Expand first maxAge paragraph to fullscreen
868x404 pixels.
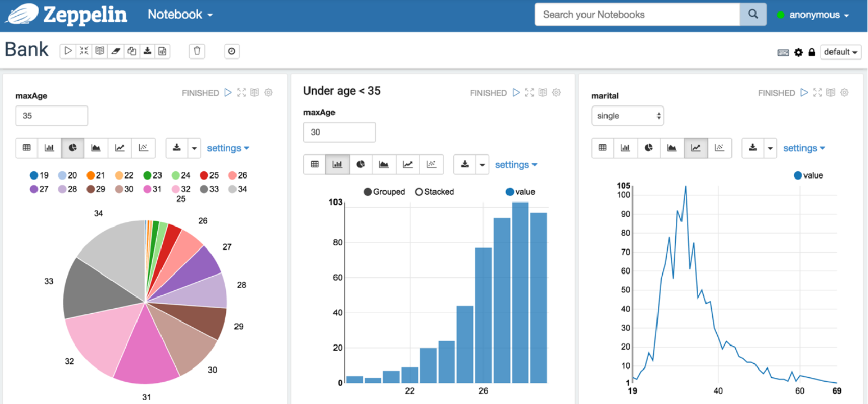pos(242,92)
